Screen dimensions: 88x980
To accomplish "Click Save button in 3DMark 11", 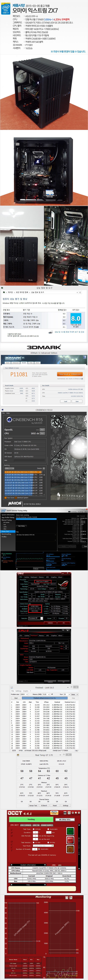I will click(77, 401).
